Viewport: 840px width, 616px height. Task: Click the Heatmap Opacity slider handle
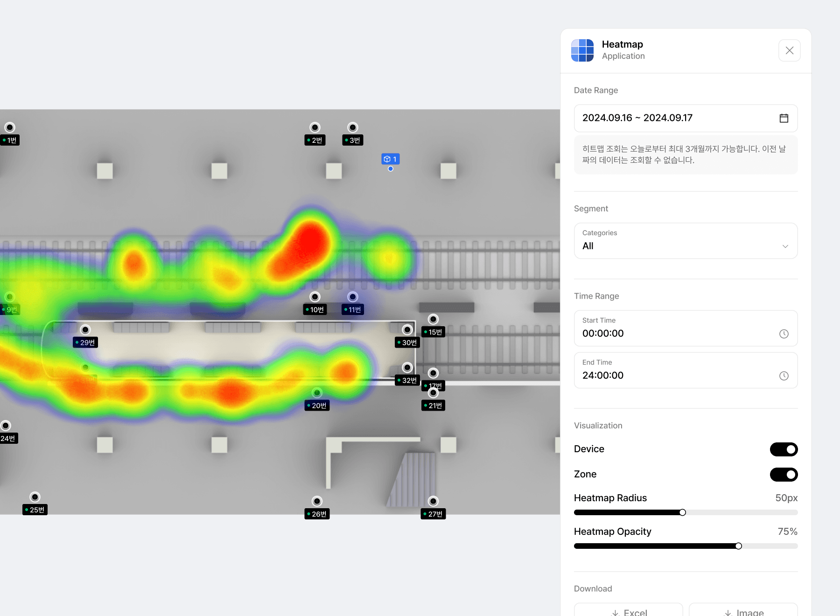[738, 546]
